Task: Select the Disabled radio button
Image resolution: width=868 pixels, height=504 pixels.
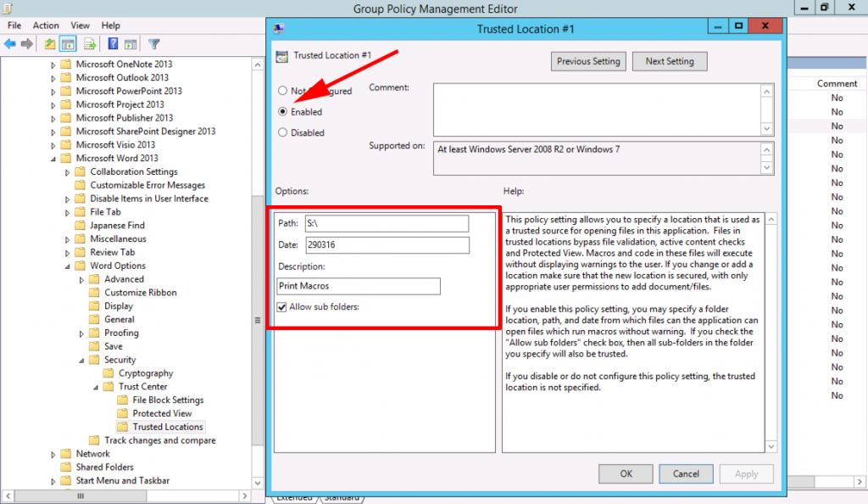Action: coord(281,132)
